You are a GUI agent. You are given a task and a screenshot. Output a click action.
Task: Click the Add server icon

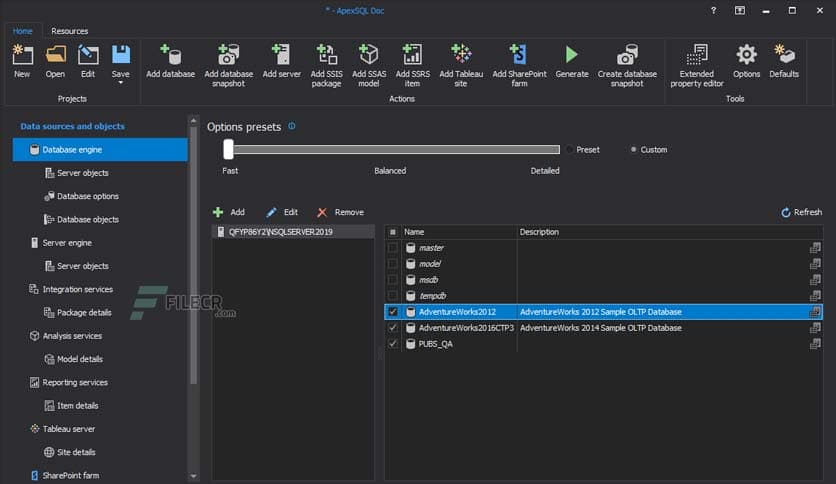(x=282, y=61)
